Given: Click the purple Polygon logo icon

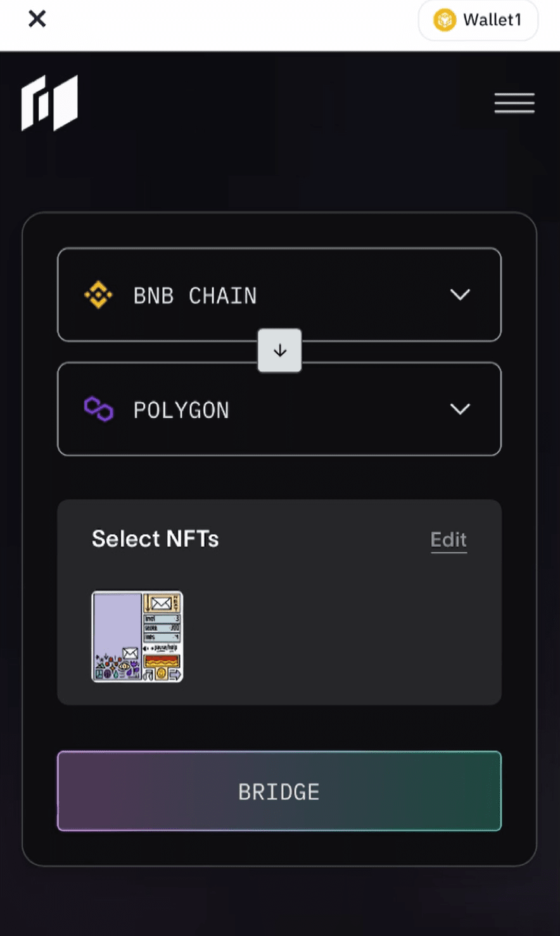Looking at the screenshot, I should point(99,409).
